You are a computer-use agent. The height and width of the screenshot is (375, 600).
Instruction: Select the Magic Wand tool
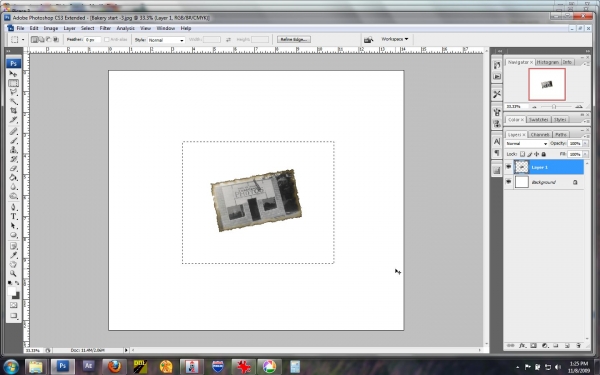[13, 101]
